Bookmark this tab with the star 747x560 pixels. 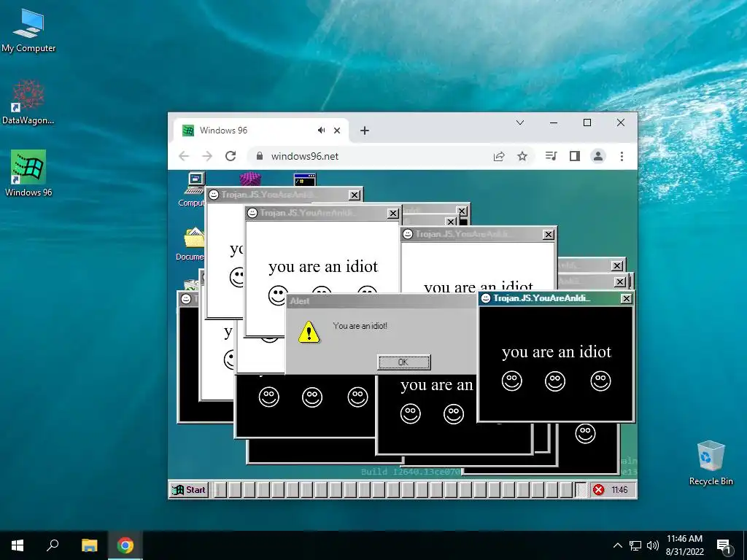pyautogui.click(x=522, y=156)
